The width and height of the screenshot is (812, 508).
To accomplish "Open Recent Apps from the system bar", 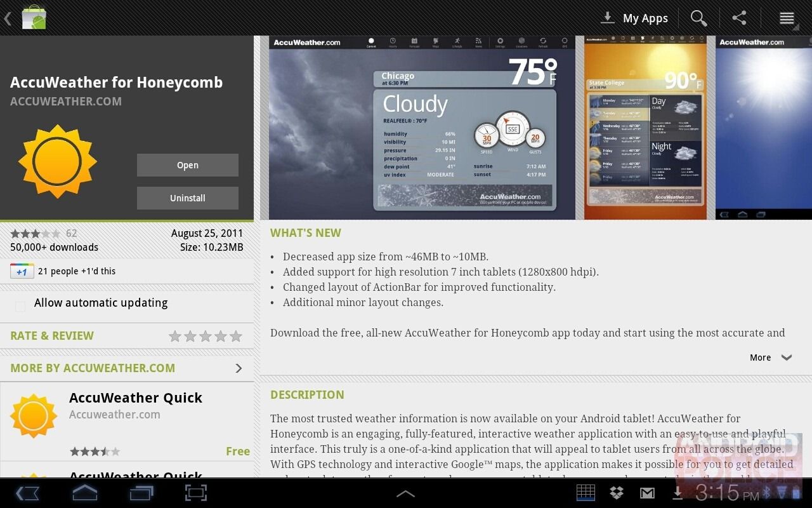I will (141, 492).
